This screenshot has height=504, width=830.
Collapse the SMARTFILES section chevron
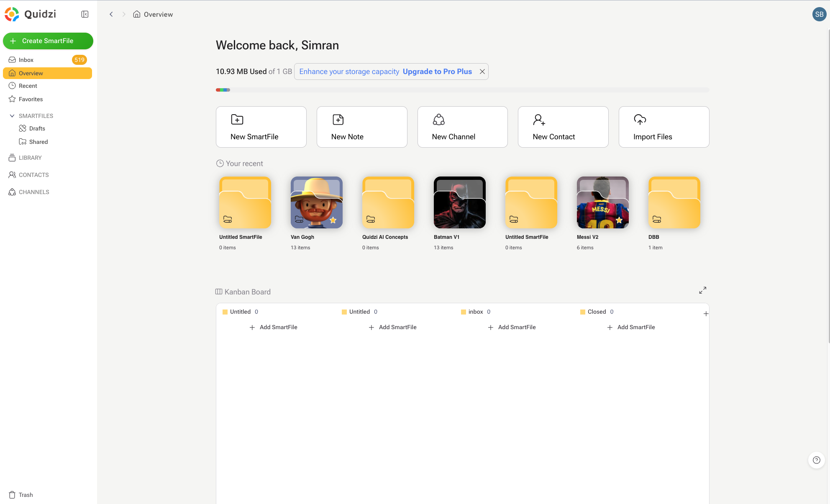pos(12,116)
